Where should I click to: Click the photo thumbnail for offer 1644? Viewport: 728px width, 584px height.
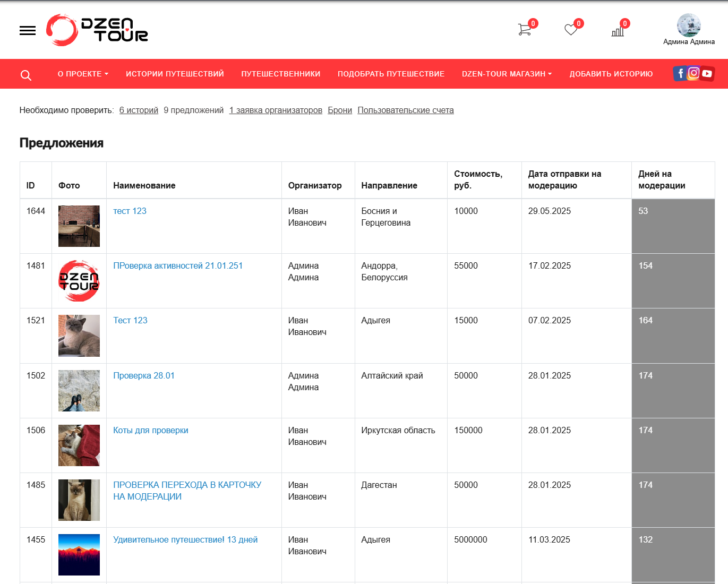click(x=79, y=226)
